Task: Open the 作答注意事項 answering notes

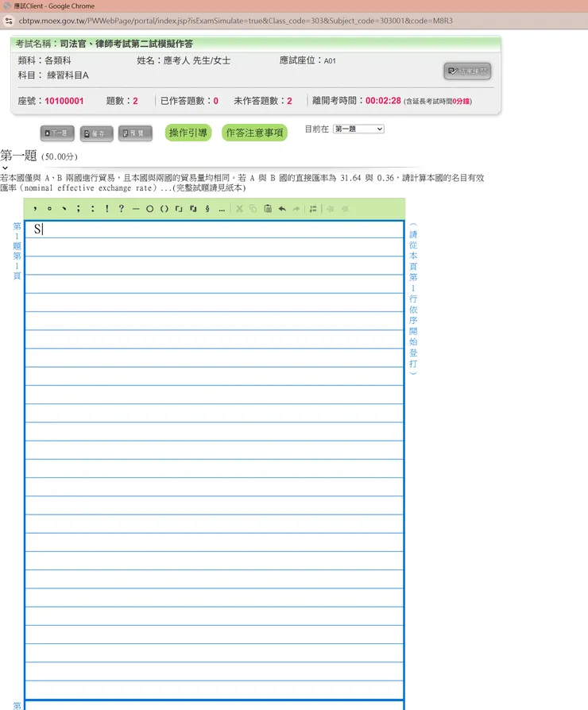Action: tap(254, 133)
